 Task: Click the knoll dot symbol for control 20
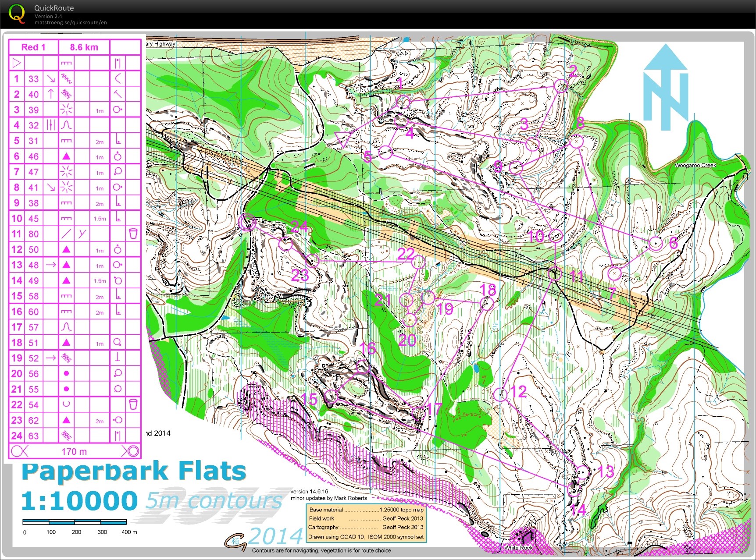66,373
